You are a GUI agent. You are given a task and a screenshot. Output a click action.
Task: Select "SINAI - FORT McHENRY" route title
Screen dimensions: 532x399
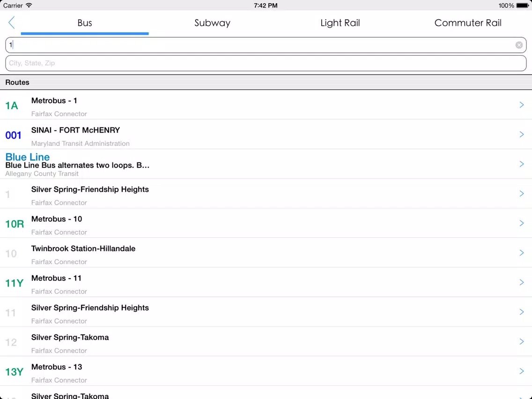point(76,130)
